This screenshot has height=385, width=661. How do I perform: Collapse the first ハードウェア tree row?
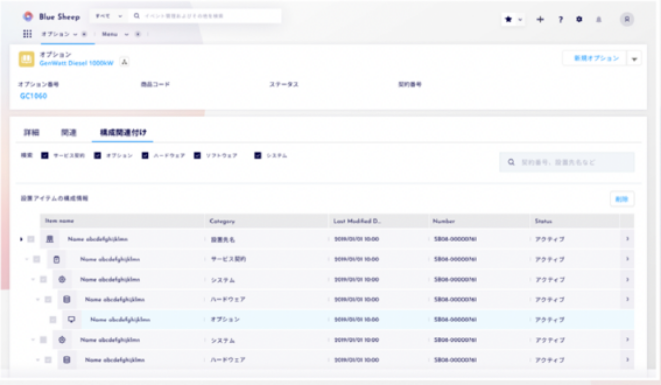38,299
